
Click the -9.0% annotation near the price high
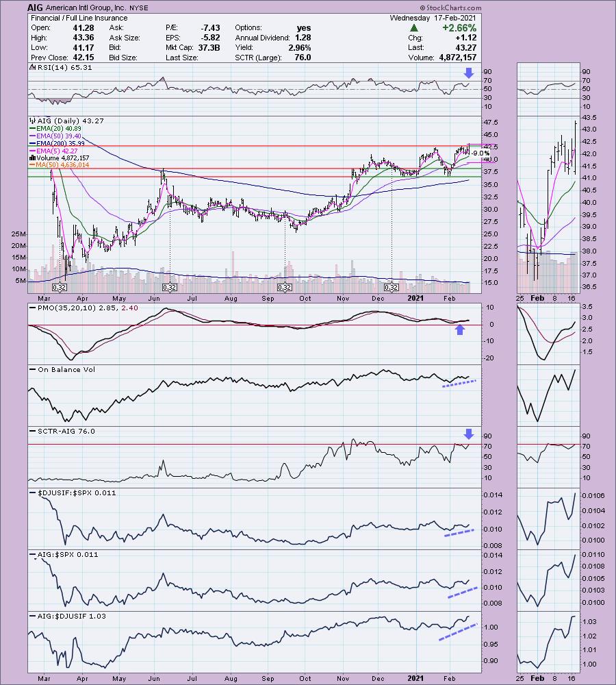click(x=480, y=153)
